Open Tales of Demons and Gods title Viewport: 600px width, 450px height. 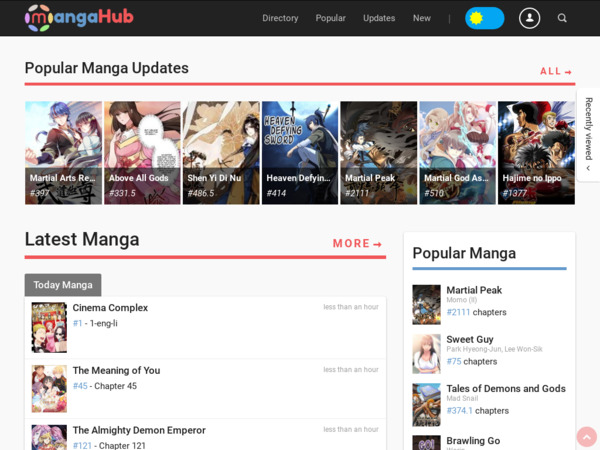pyautogui.click(x=506, y=388)
